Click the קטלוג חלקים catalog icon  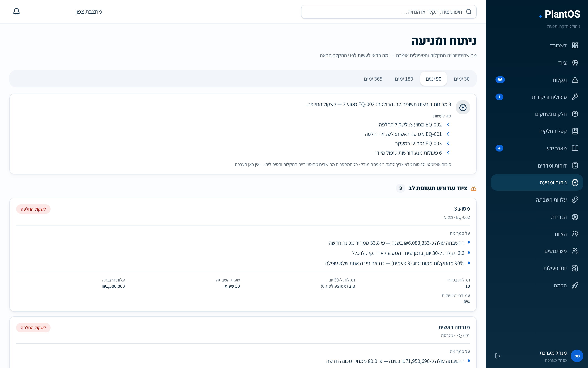pyautogui.click(x=575, y=131)
